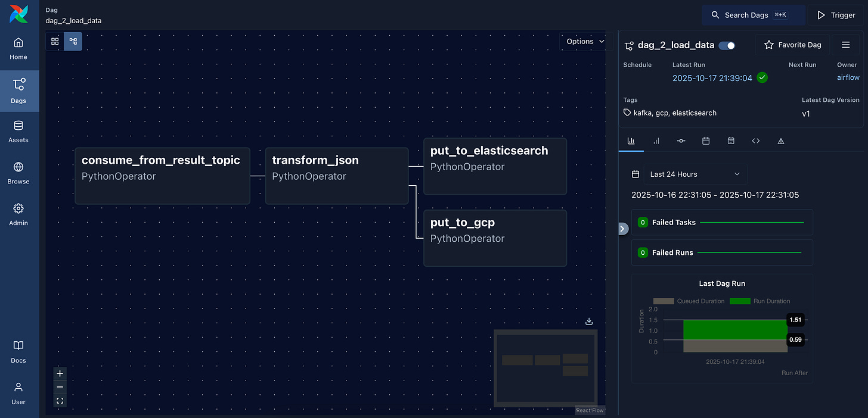The image size is (868, 418).
Task: Expand the graph Options dropdown
Action: pos(585,41)
